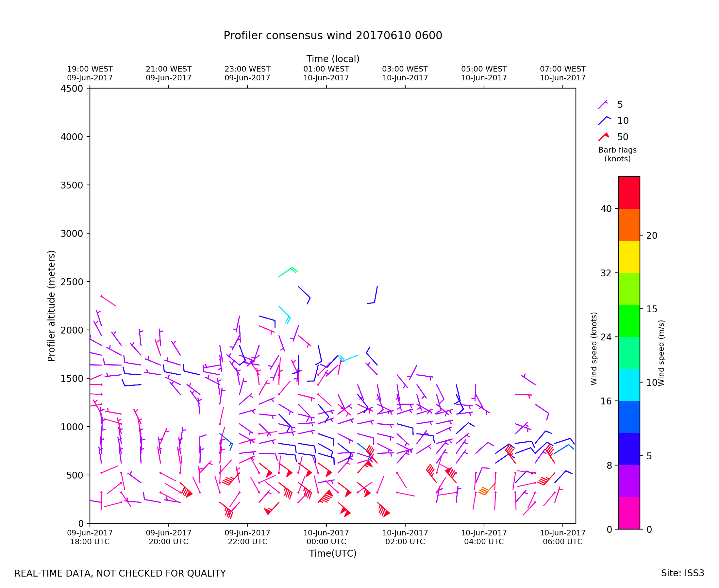This screenshot has width=719, height=588.
Task: Click the orange segment of the colorbar
Action: [x=629, y=224]
